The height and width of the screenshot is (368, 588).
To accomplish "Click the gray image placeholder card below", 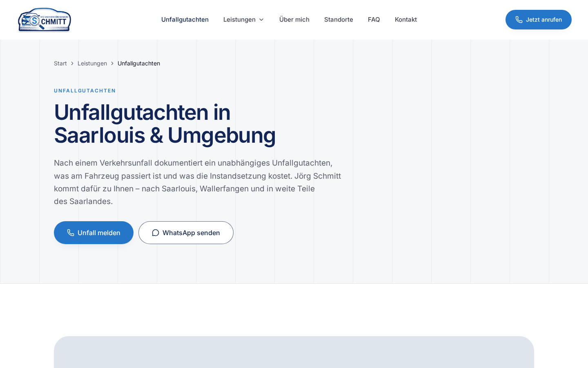I will (x=294, y=352).
